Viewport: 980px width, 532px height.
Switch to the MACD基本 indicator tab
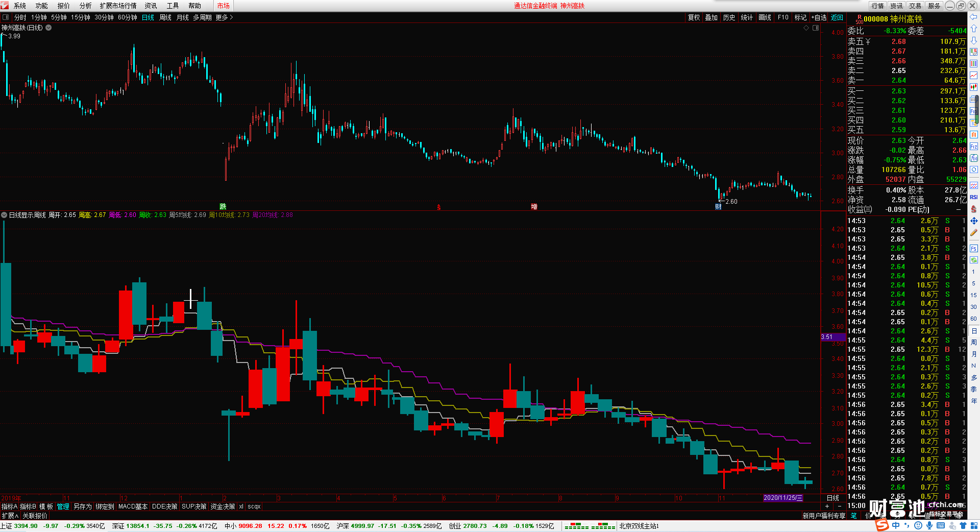133,506
